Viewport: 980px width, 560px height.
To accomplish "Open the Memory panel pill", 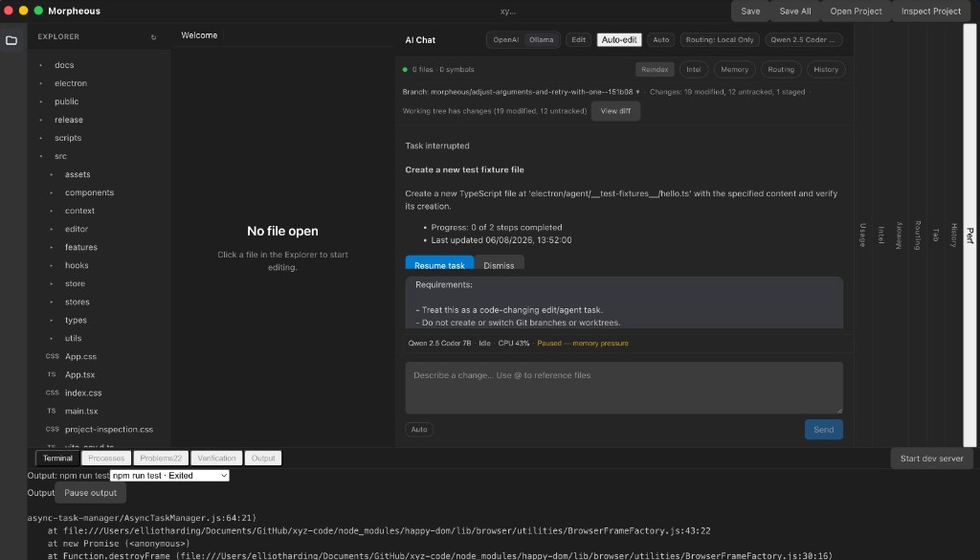I will 734,69.
